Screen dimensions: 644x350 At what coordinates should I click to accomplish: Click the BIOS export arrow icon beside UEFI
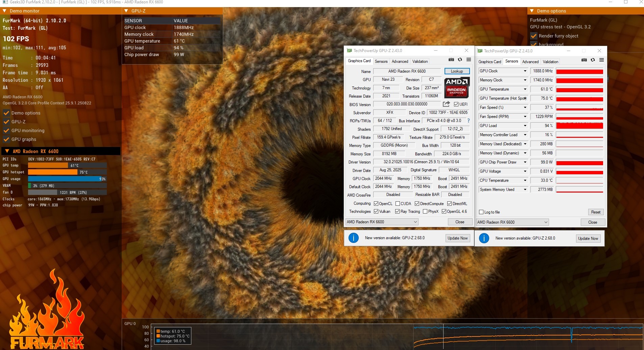click(446, 104)
